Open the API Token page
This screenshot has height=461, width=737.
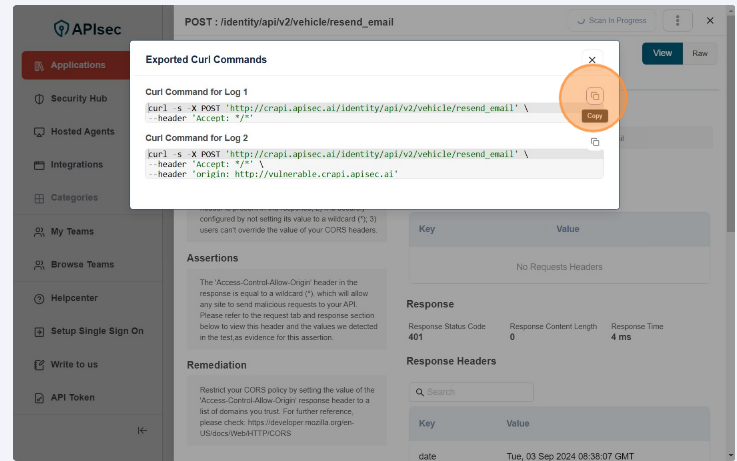[72, 397]
